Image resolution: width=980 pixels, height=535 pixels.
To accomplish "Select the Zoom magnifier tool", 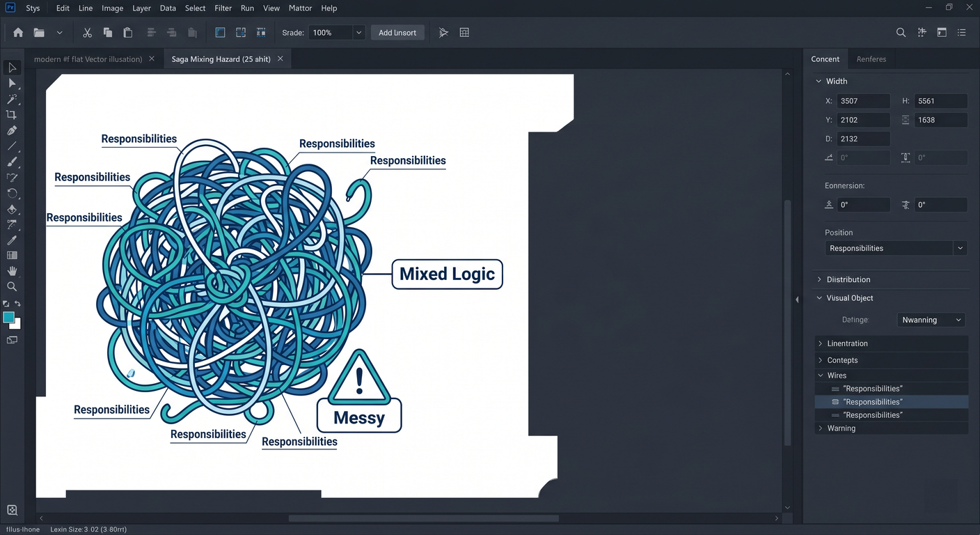I will tap(12, 286).
